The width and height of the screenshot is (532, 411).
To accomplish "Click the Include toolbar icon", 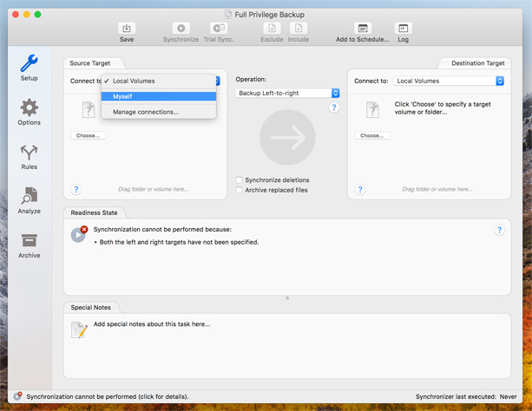I will 299,28.
